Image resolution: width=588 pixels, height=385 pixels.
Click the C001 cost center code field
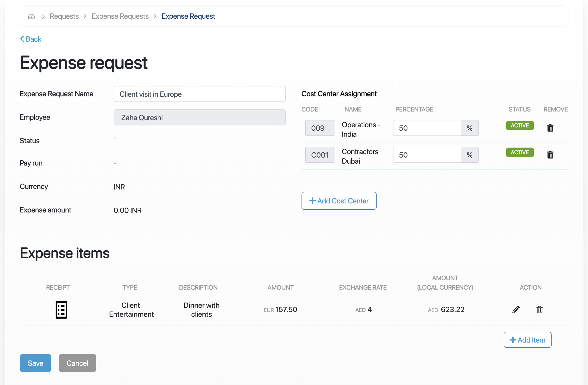click(x=319, y=155)
